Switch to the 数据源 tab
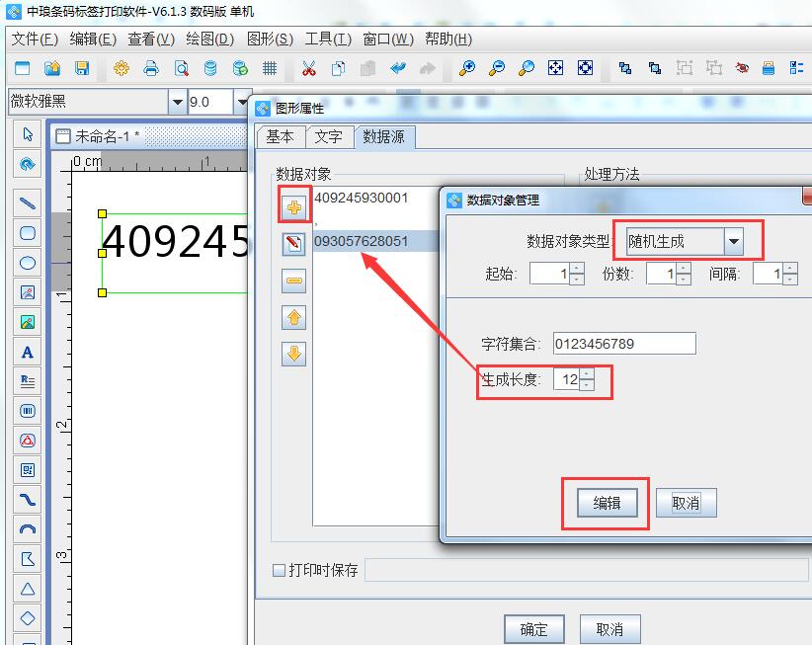Image resolution: width=812 pixels, height=645 pixels. click(x=382, y=138)
